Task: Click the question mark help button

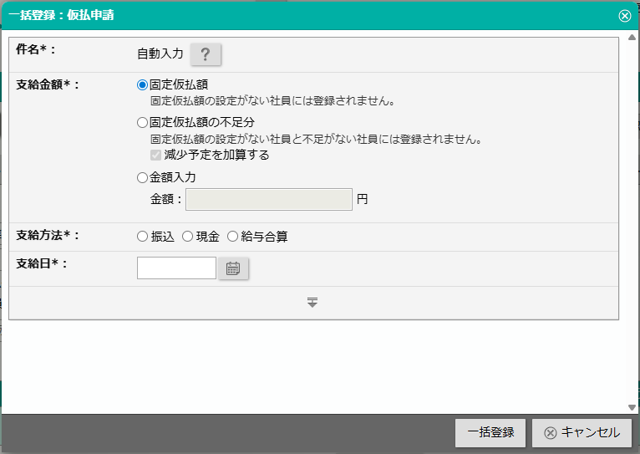Action: [204, 55]
